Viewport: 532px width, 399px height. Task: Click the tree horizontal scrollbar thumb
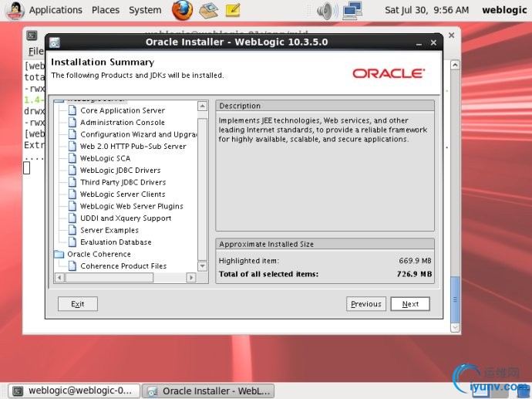(x=109, y=277)
